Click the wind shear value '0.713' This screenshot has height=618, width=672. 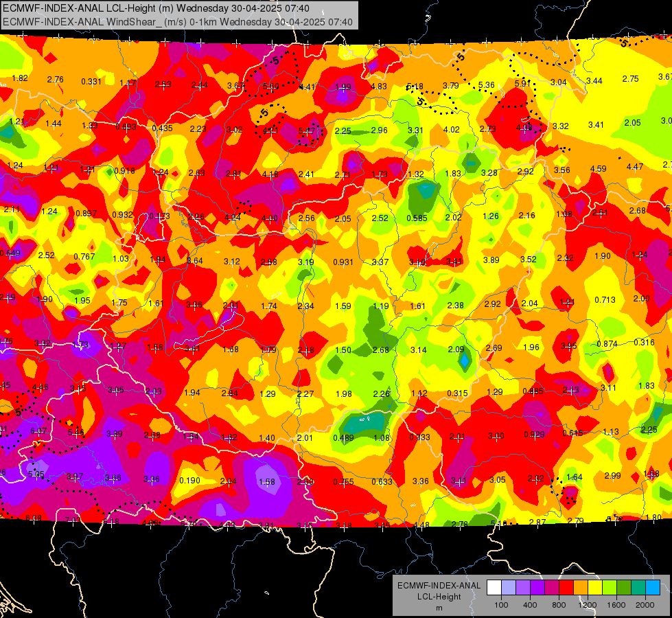605,300
